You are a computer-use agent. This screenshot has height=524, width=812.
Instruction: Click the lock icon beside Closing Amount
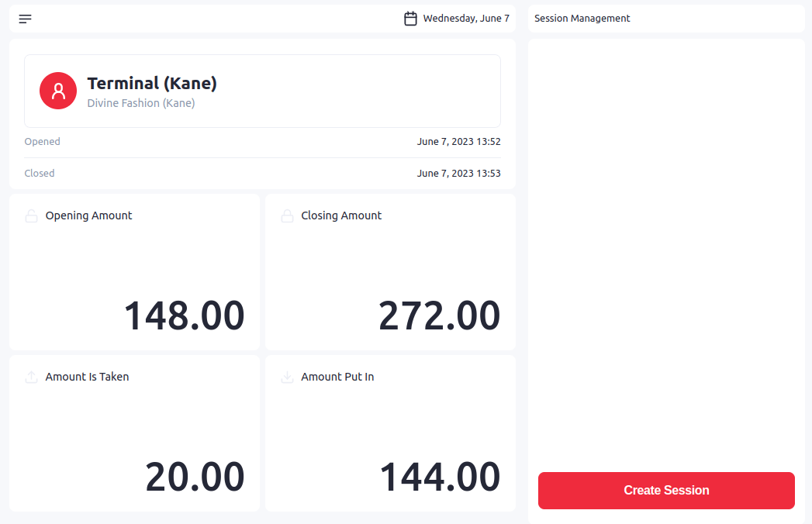(x=287, y=216)
